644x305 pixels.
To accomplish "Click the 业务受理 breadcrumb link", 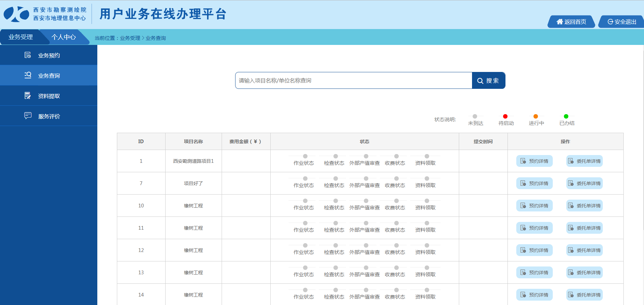I will [x=130, y=38].
